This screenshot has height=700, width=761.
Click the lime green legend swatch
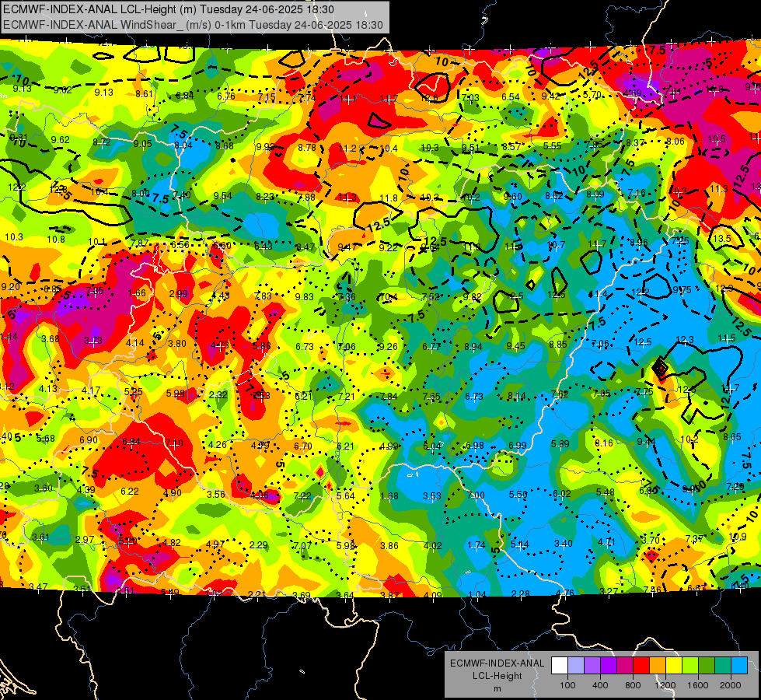(x=690, y=666)
